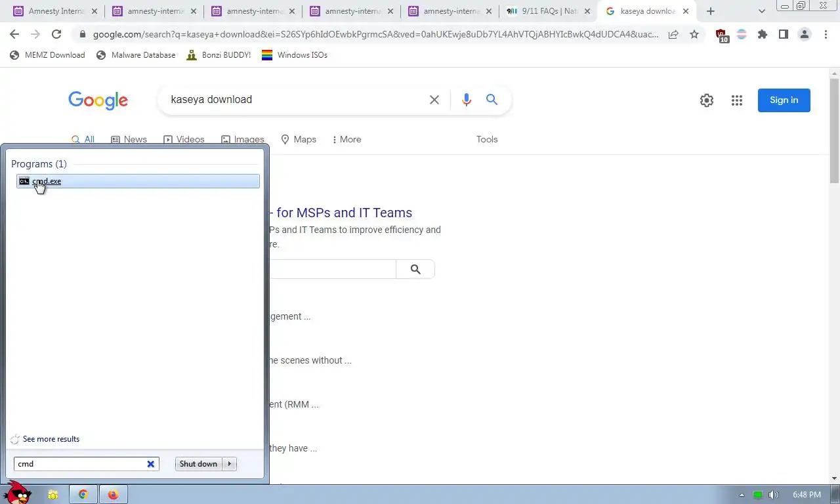The image size is (840, 504).
Task: Share this page using address bar icon
Action: [673, 35]
